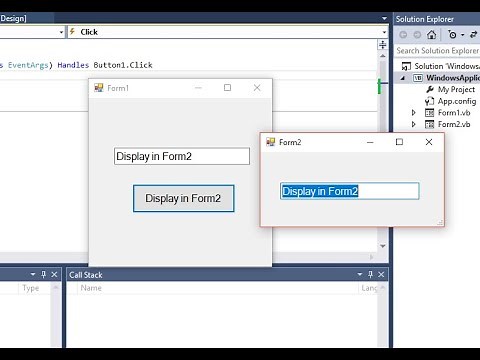This screenshot has height=360, width=480.
Task: Collapse the WindowsApplication project node
Action: coord(403,78)
